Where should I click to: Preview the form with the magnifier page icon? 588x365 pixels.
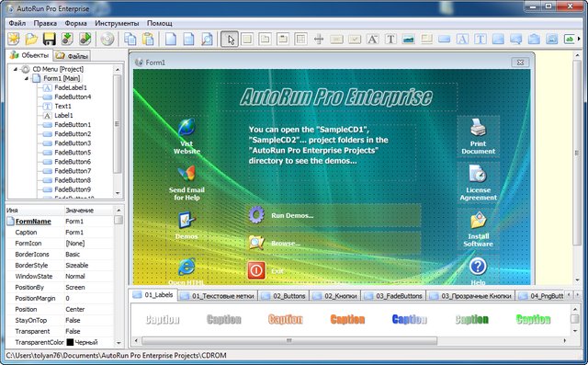tap(207, 39)
